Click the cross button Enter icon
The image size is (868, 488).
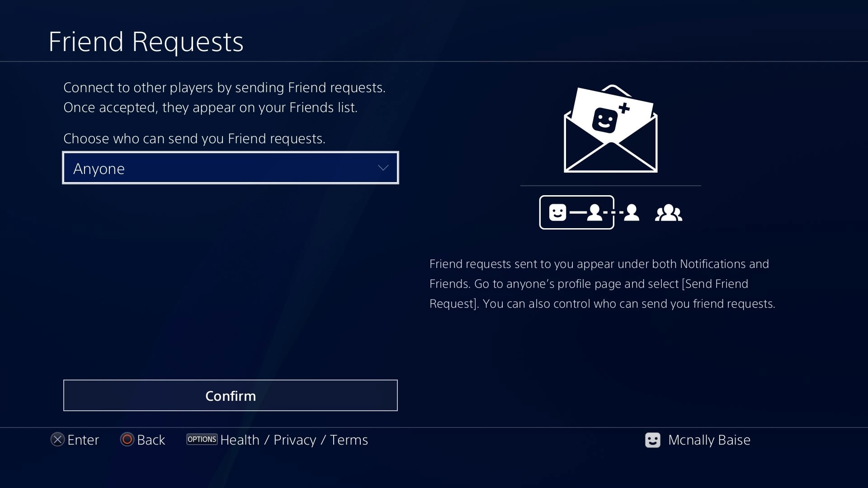coord(57,440)
